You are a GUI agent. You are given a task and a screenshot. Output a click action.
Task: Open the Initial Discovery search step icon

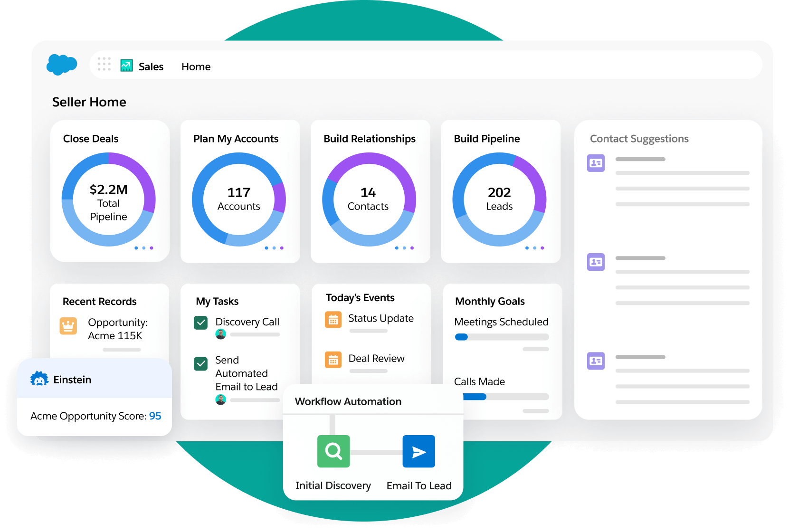pos(333,452)
